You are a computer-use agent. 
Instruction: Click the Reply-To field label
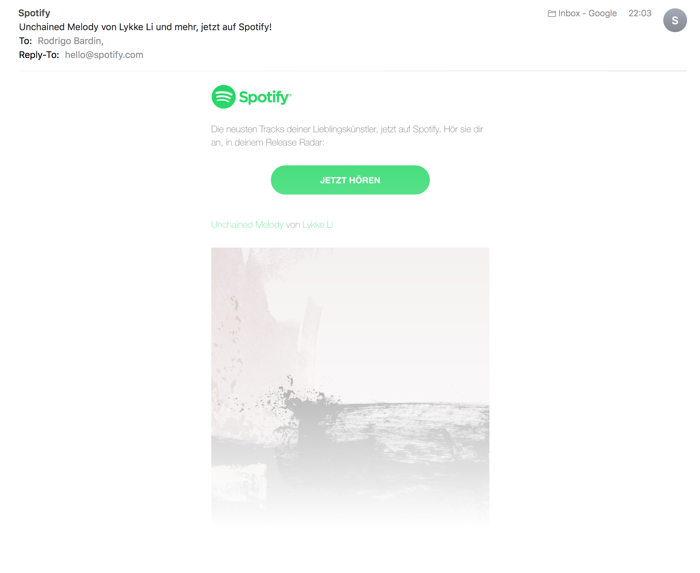point(39,55)
